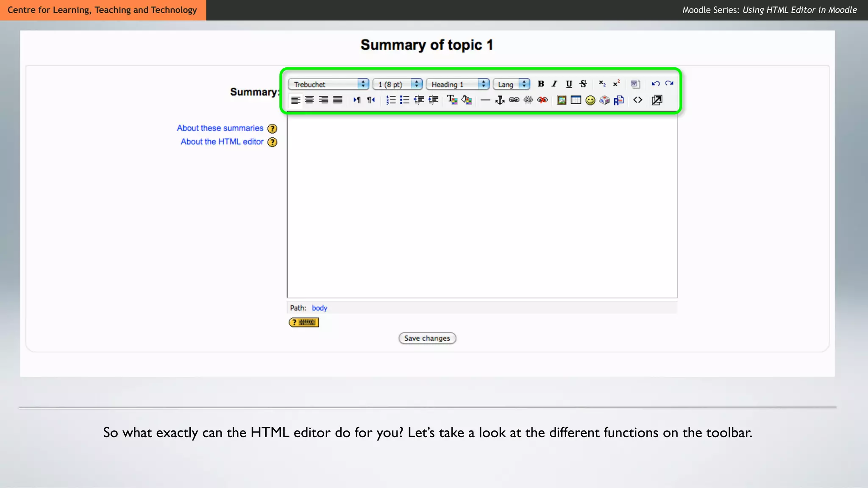The height and width of the screenshot is (488, 868).
Task: Open the Lang language dropdown
Action: click(x=512, y=84)
